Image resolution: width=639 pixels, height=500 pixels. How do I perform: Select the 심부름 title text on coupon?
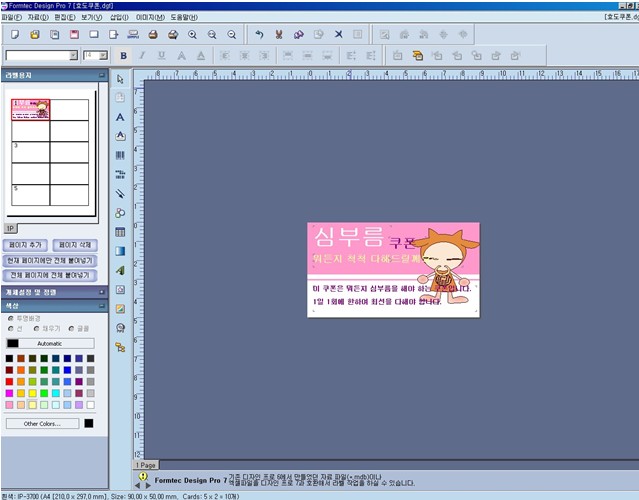tap(349, 236)
